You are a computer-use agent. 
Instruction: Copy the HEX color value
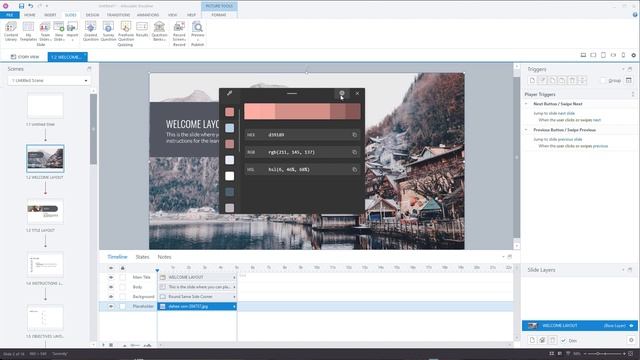click(x=354, y=135)
